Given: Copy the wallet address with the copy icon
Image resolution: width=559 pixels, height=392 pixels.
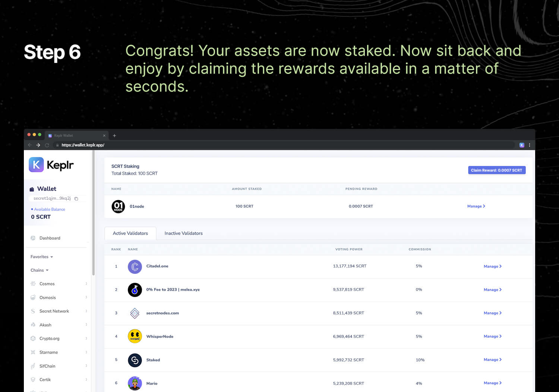Looking at the screenshot, I should point(76,199).
